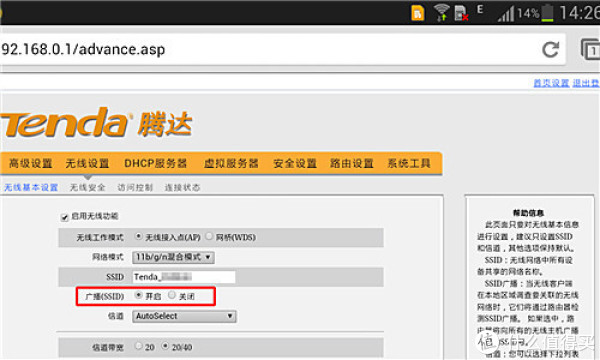
Task: Click the 无线工作模式 label
Action: pos(100,238)
